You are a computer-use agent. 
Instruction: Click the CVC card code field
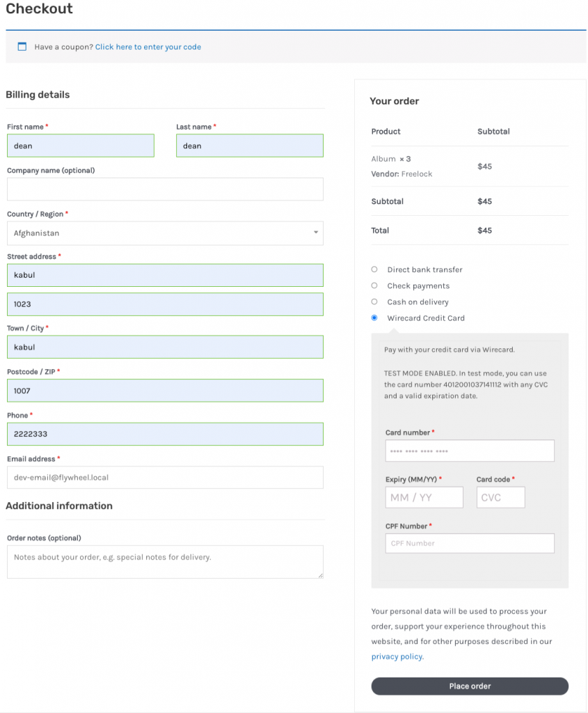point(500,497)
